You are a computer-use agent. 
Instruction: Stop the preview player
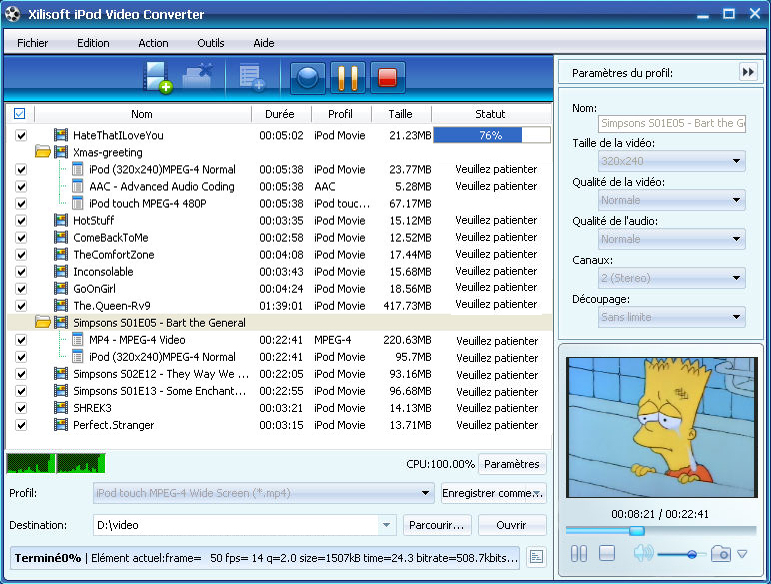click(607, 553)
